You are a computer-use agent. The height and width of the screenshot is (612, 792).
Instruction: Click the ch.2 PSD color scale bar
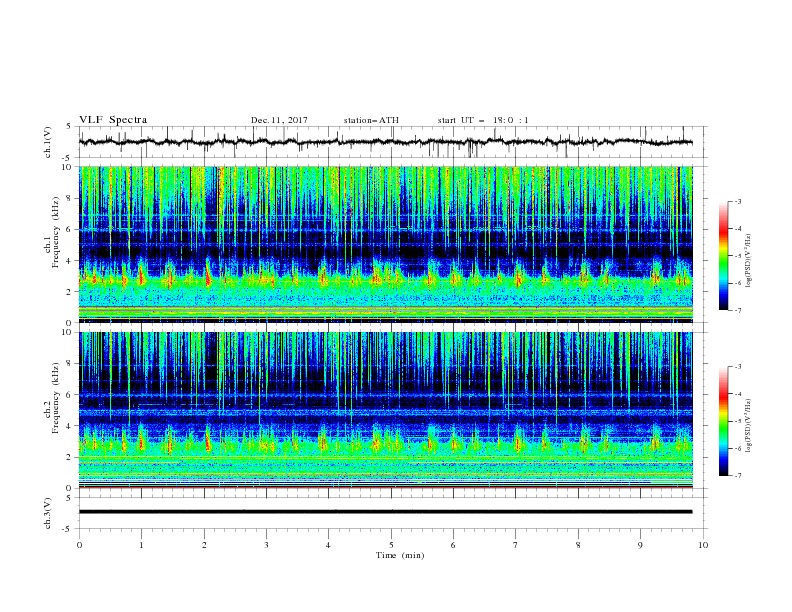pos(723,421)
